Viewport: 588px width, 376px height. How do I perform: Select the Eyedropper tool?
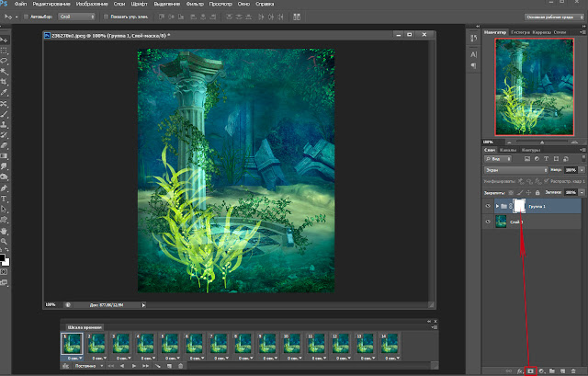coord(4,92)
